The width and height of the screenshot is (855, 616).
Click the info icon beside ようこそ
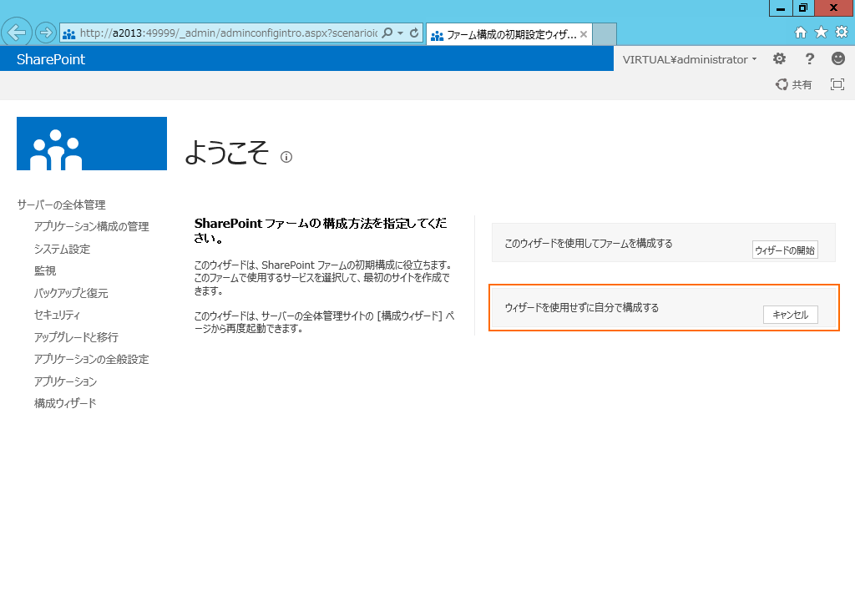click(286, 157)
